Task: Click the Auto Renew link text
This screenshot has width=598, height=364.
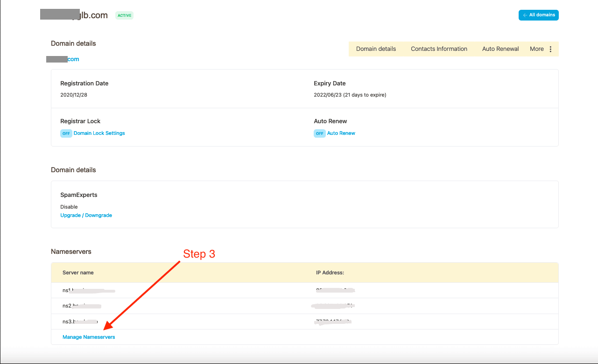Action: point(341,133)
